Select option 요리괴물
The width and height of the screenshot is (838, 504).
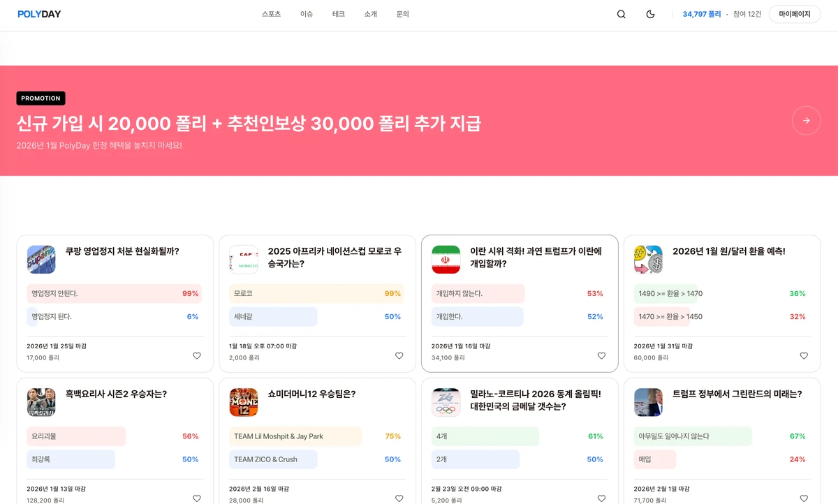tap(115, 436)
